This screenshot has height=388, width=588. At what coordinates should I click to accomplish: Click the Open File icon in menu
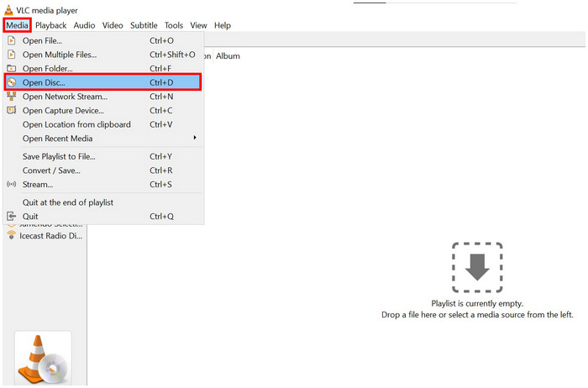click(12, 40)
